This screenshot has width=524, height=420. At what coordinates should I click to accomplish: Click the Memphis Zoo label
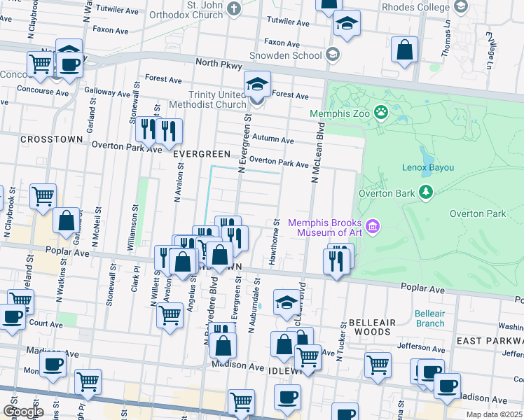click(x=340, y=113)
